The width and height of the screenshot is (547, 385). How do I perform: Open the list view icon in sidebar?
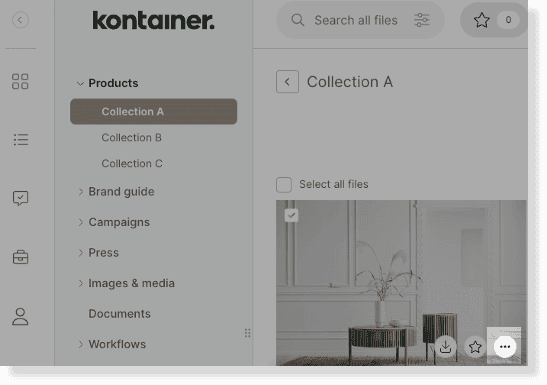21,139
